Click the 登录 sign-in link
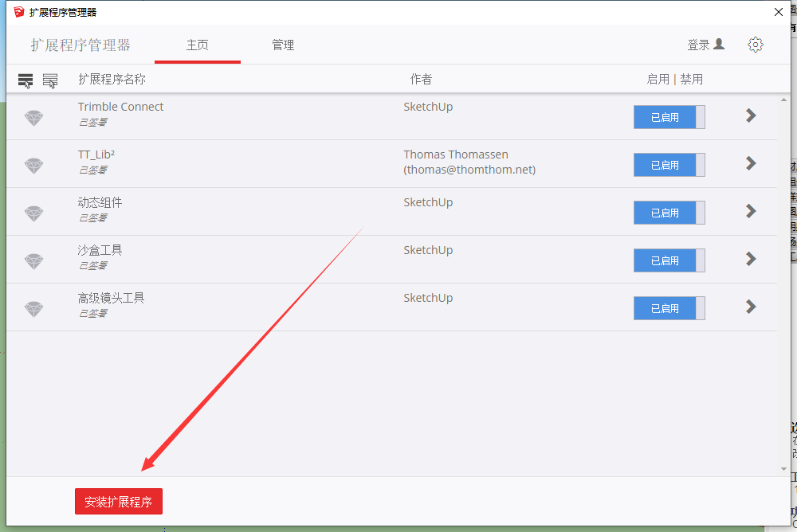Viewport: 797px width, 532px height. [x=698, y=45]
